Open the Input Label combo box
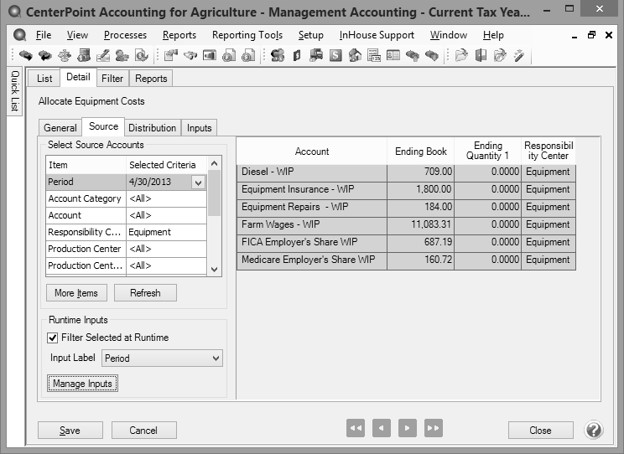 162,358
